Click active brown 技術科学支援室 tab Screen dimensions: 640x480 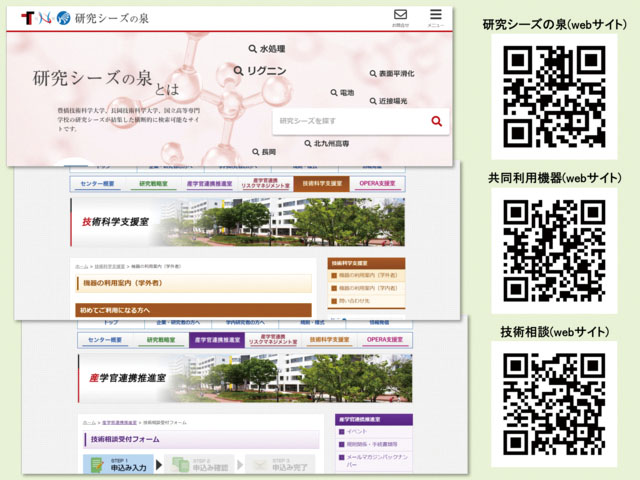tap(322, 184)
